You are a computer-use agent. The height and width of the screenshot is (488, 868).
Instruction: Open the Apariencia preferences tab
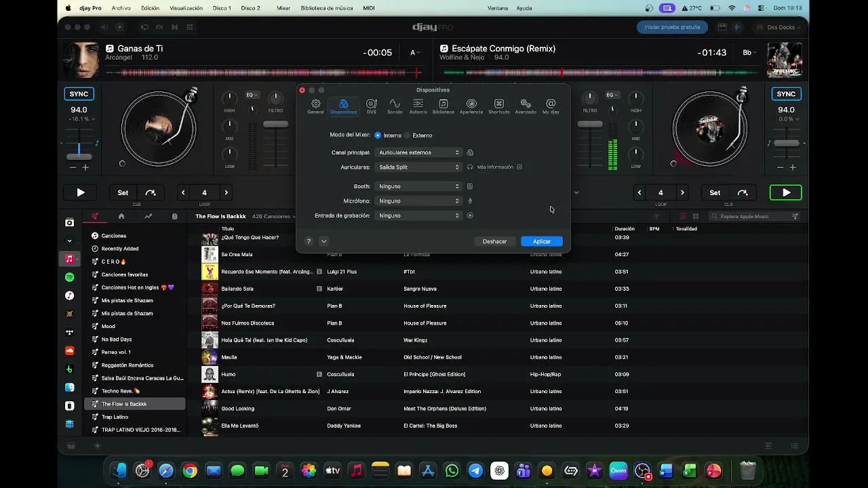pos(471,106)
